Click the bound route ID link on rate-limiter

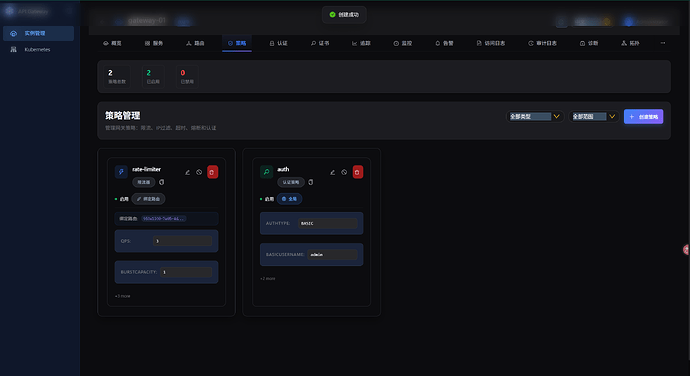164,219
